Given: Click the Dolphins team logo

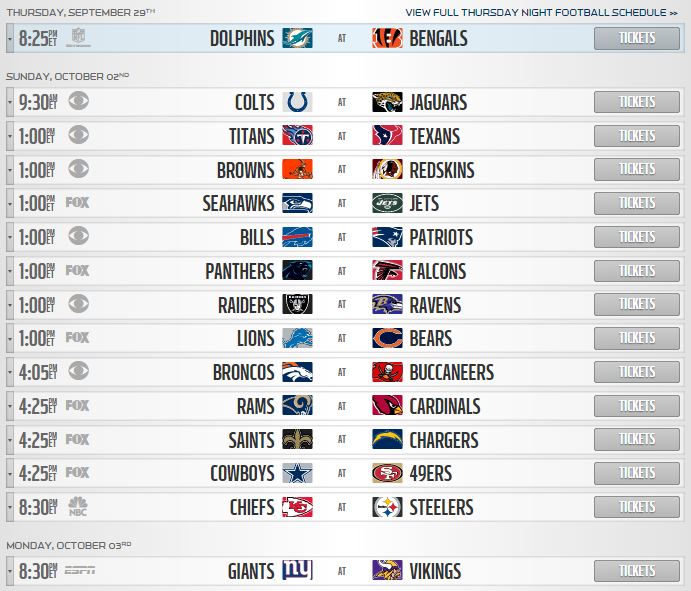Looking at the screenshot, I should pos(297,38).
